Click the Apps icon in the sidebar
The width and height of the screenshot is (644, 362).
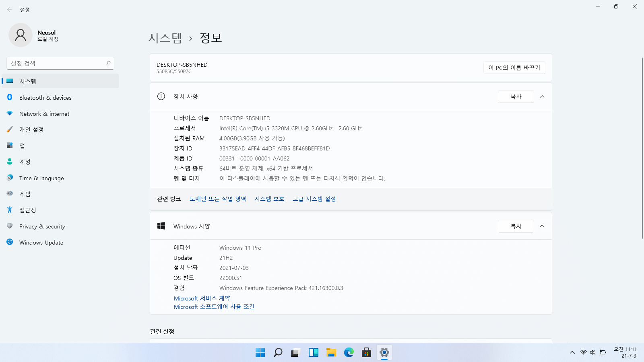pyautogui.click(x=10, y=145)
